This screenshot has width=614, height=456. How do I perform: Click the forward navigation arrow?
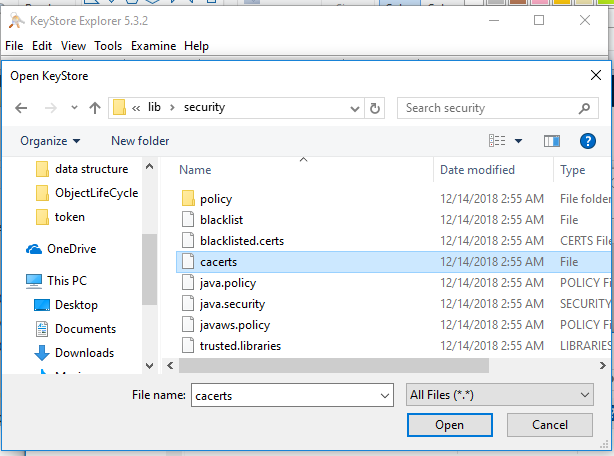click(x=51, y=108)
